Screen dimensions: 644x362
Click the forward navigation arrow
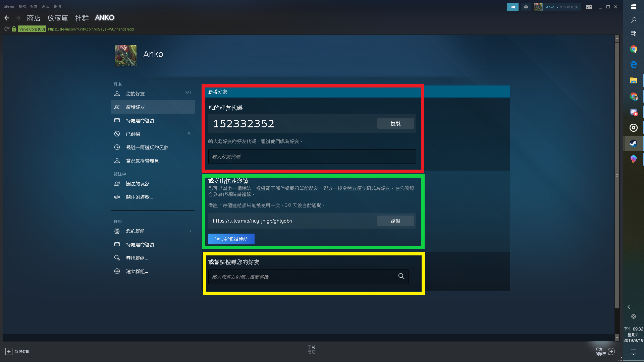click(x=18, y=18)
